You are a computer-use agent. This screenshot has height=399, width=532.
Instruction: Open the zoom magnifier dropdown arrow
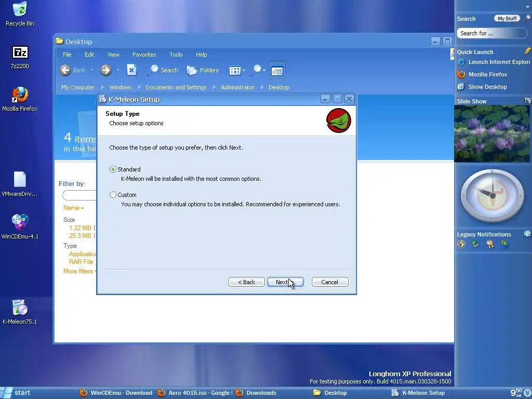264,71
